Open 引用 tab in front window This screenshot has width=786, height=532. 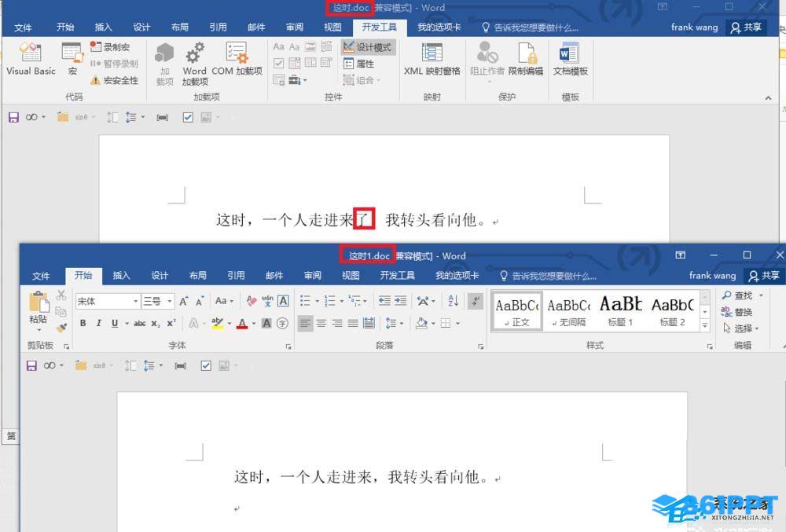click(x=236, y=275)
